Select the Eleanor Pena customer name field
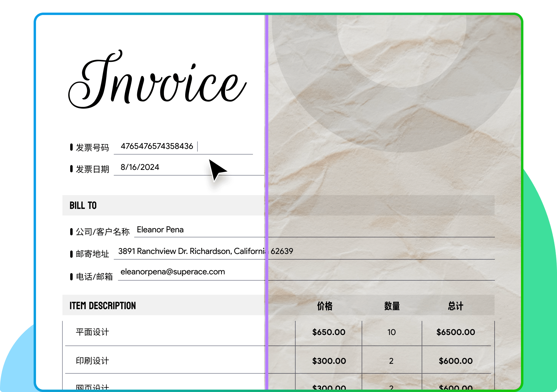 160,230
